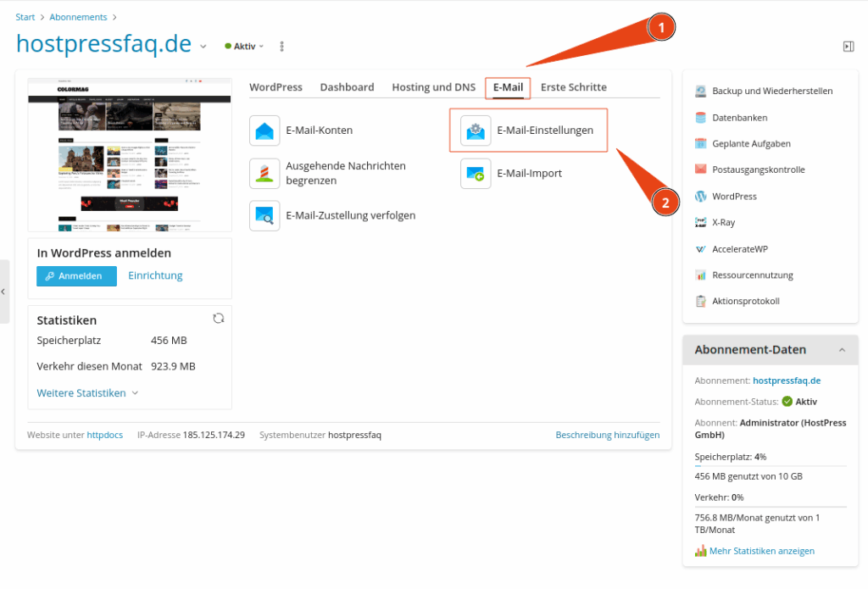Open the three-dot actions menu
Viewport: 868px width, 589px height.
[x=281, y=47]
